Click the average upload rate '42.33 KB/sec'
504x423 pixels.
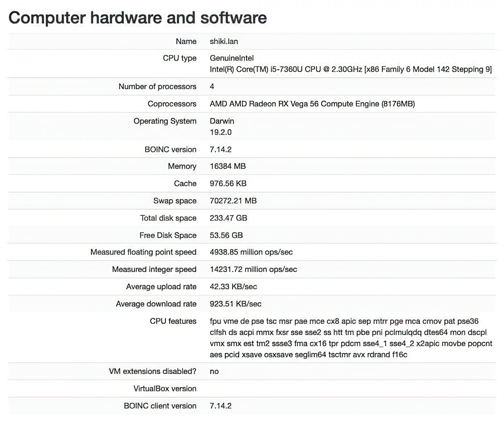(x=233, y=287)
